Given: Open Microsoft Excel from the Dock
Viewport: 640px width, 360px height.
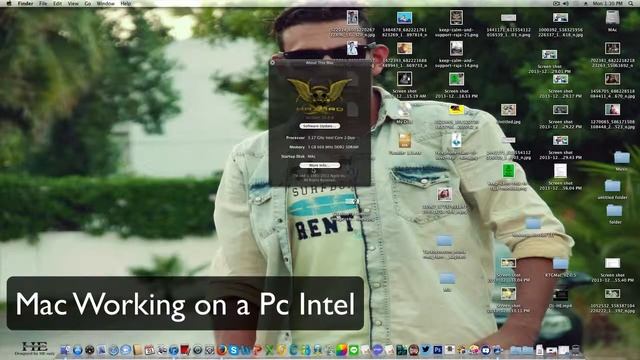Looking at the screenshot, I should point(269,350).
